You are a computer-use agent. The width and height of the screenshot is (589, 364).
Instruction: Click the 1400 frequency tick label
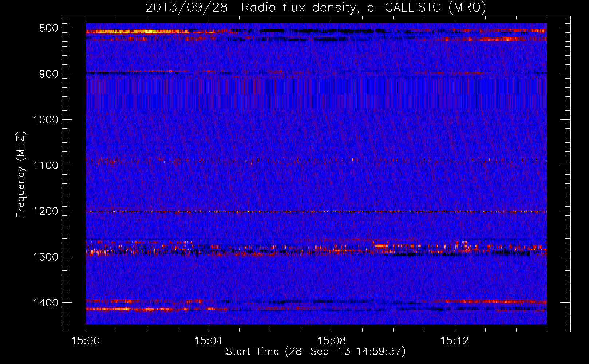(46, 303)
